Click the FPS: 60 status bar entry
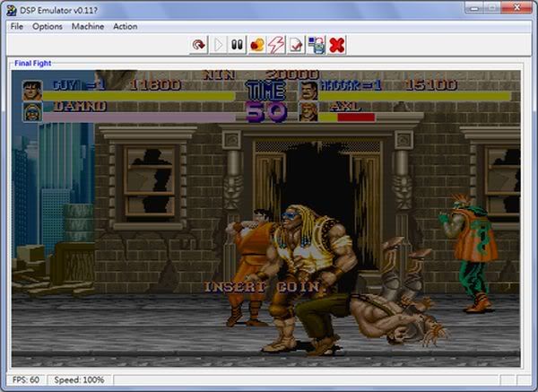The image size is (538, 392). point(26,380)
